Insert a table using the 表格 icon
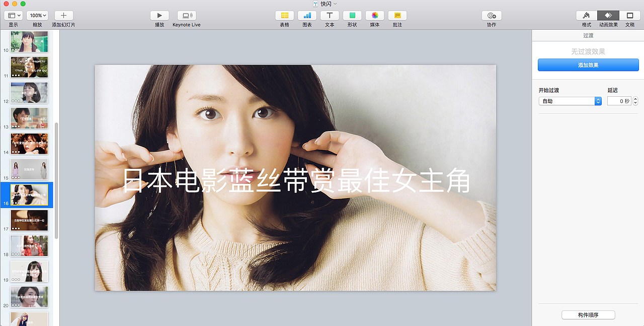 (284, 16)
